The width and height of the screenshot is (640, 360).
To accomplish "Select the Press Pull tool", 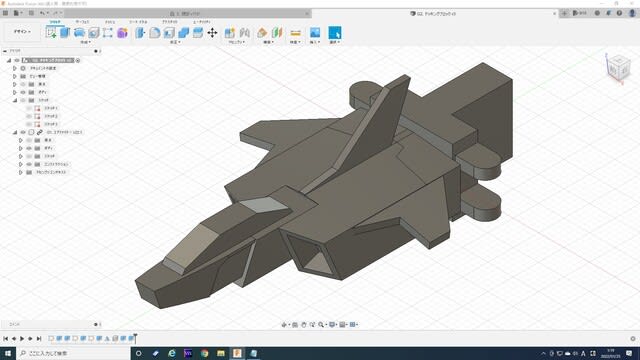I will point(140,33).
